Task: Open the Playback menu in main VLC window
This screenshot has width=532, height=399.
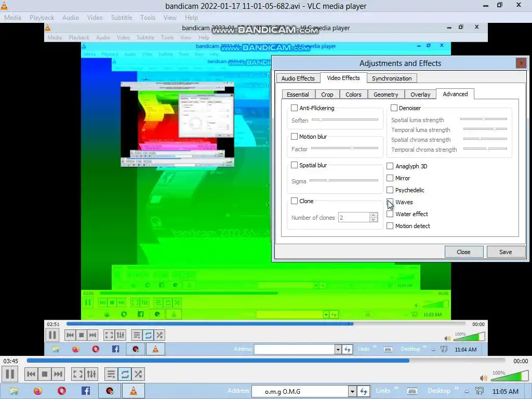Action: [42, 18]
